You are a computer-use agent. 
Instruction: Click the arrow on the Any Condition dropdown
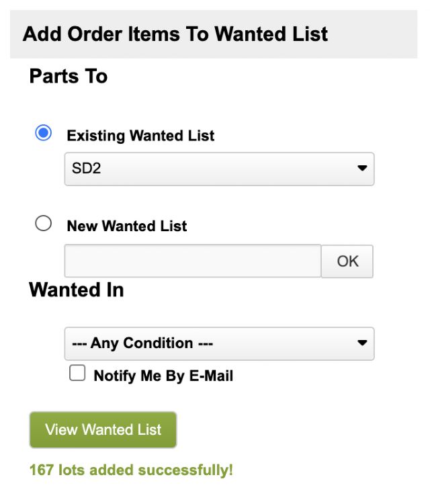(x=362, y=343)
